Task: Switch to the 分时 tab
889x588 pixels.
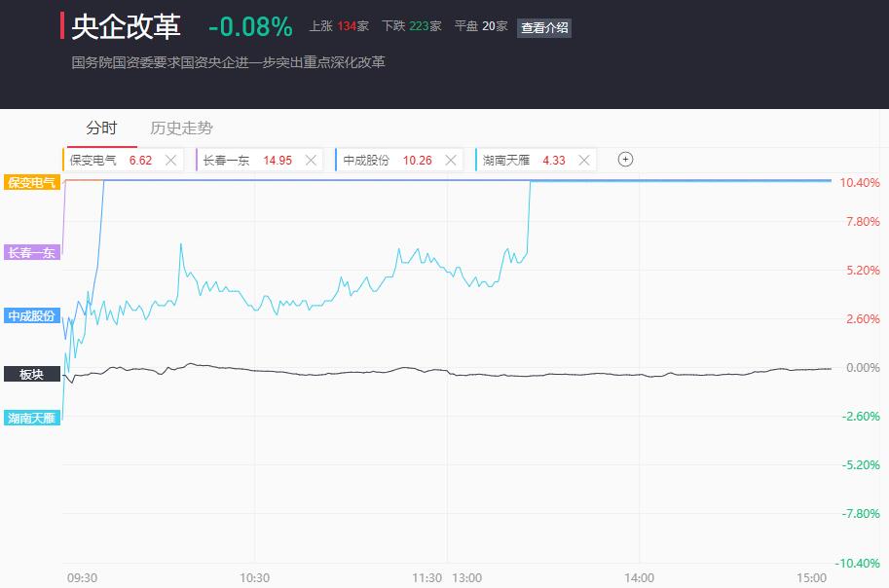Action: (101, 128)
